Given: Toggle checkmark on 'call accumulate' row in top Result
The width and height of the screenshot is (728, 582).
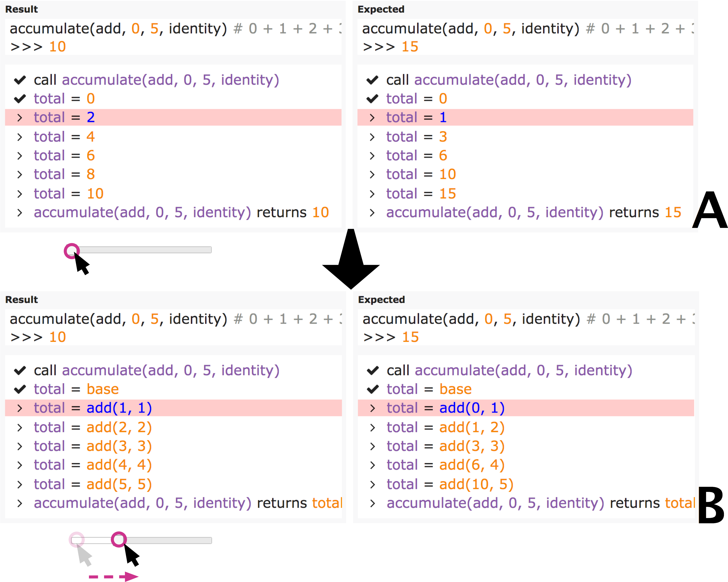Looking at the screenshot, I should (20, 80).
